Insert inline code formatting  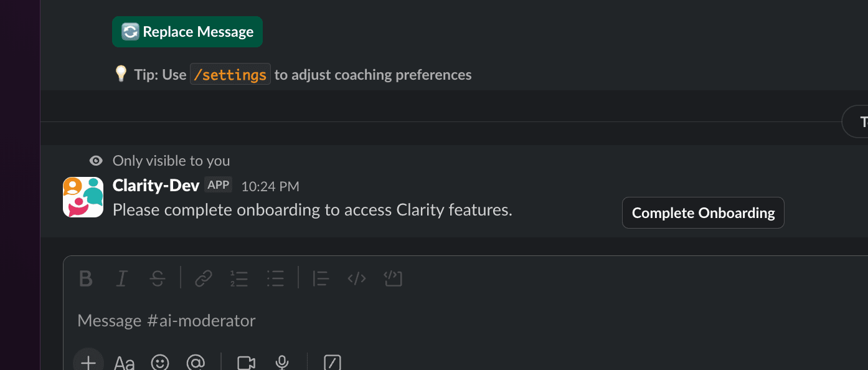click(x=356, y=278)
